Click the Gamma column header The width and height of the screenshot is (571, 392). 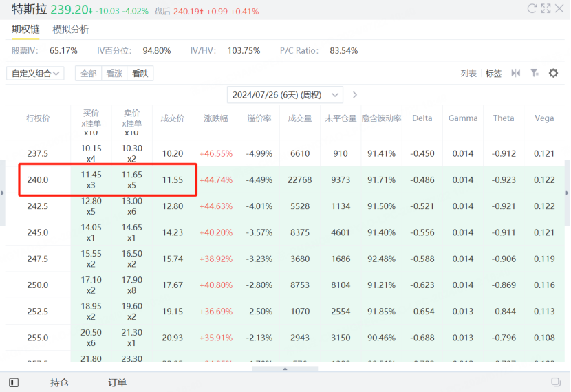pyautogui.click(x=463, y=118)
